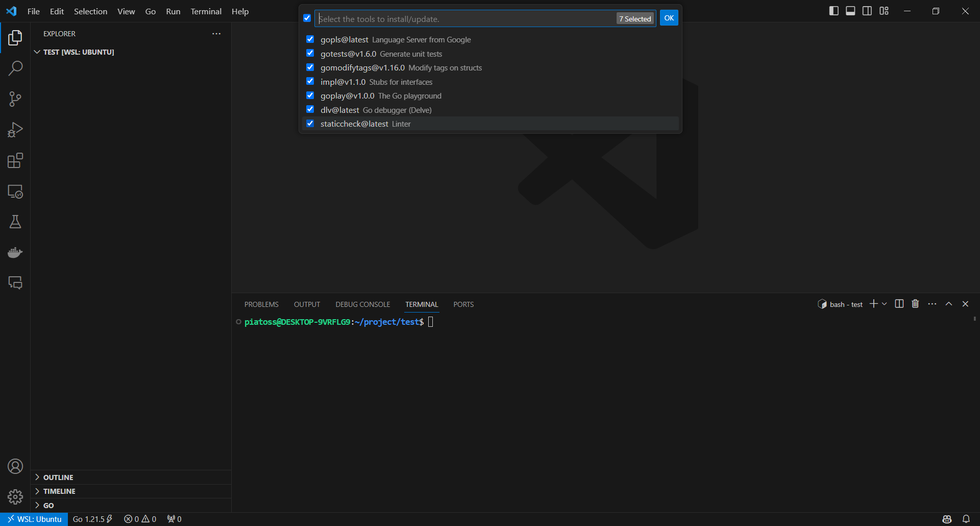The height and width of the screenshot is (526, 980).
Task: Click the forwarded ports status indicator
Action: click(x=174, y=519)
